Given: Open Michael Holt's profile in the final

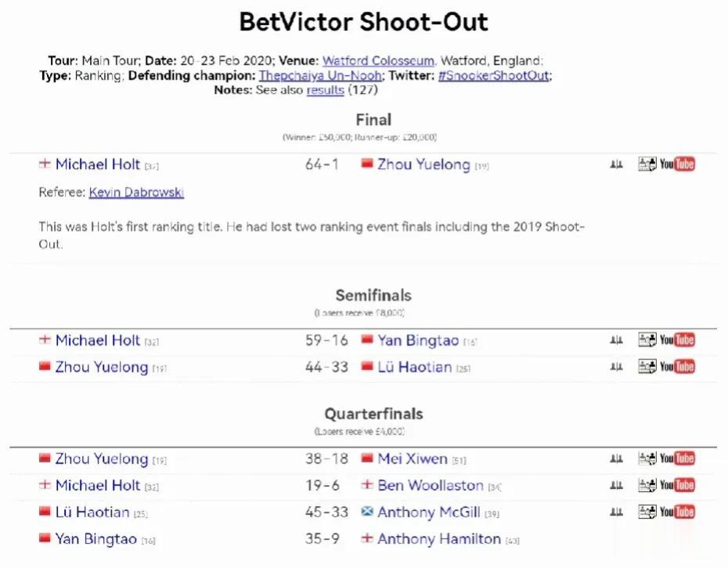Looking at the screenshot, I should [x=98, y=164].
